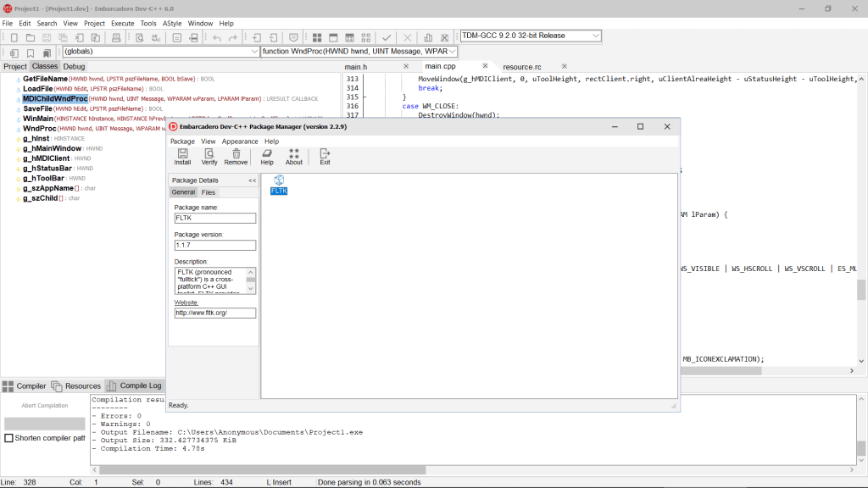
Task: Switch to the Compile Log tab
Action: [x=142, y=385]
